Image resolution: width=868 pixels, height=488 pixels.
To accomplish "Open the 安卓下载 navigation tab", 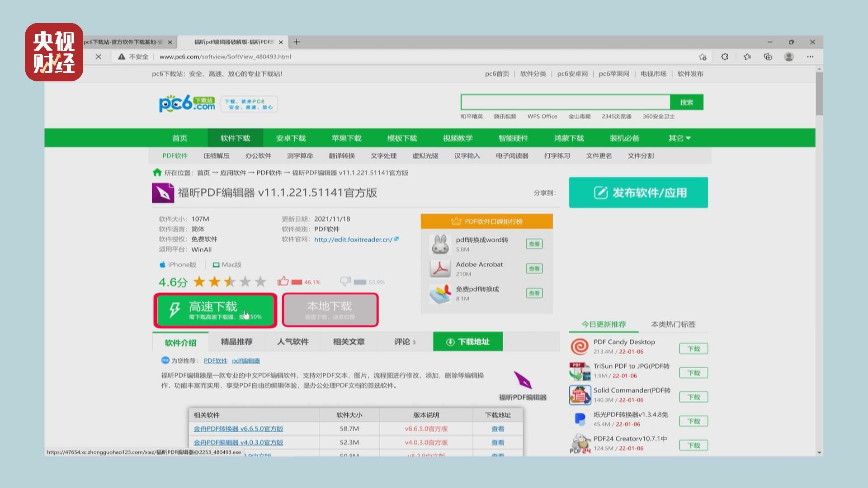I will (x=291, y=138).
